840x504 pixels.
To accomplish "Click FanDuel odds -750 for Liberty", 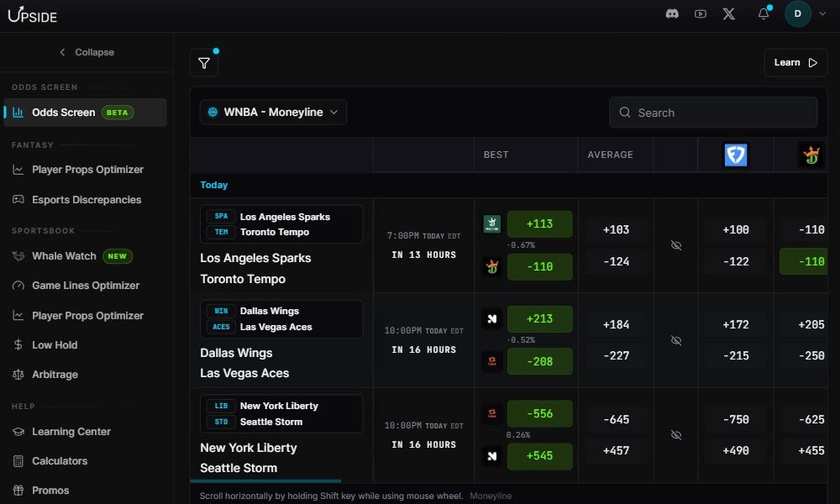I will [736, 419].
